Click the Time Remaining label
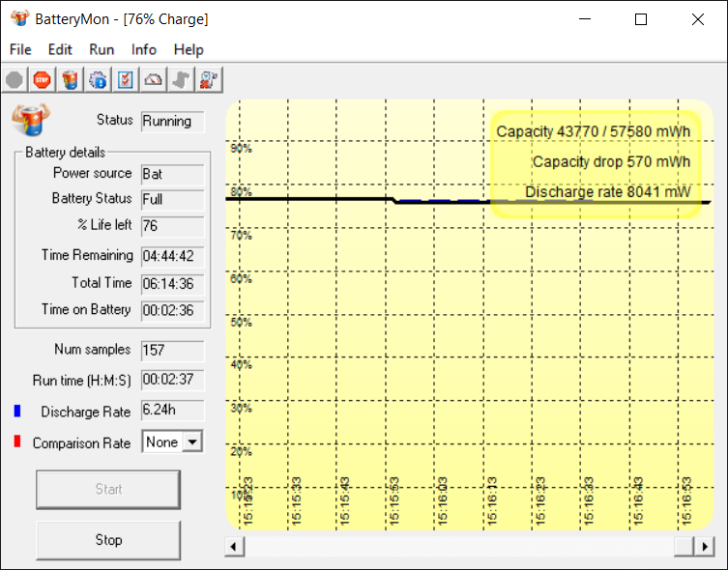Screen dimensions: 728x570 [x=87, y=255]
